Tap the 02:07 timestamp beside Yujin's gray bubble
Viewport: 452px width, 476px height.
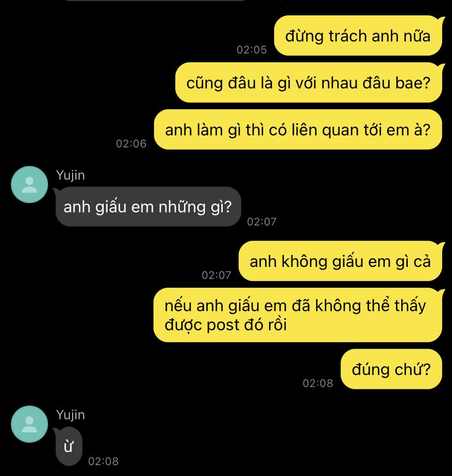(x=261, y=222)
